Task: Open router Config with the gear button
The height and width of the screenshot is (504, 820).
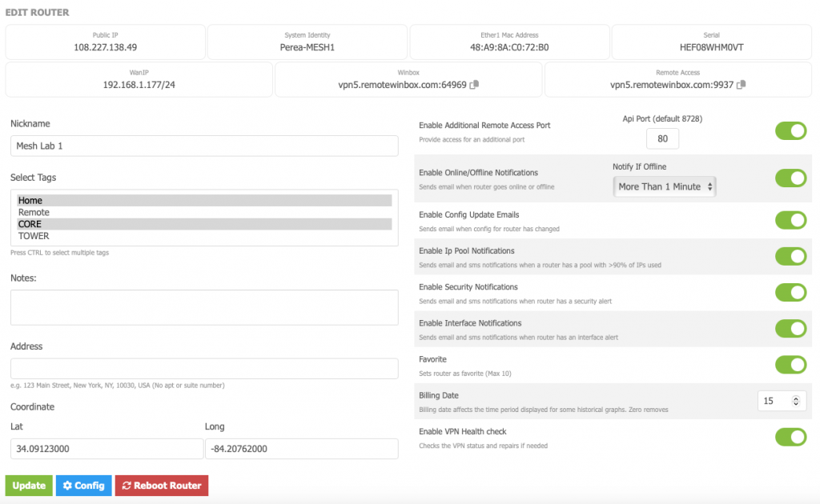Action: 84,486
